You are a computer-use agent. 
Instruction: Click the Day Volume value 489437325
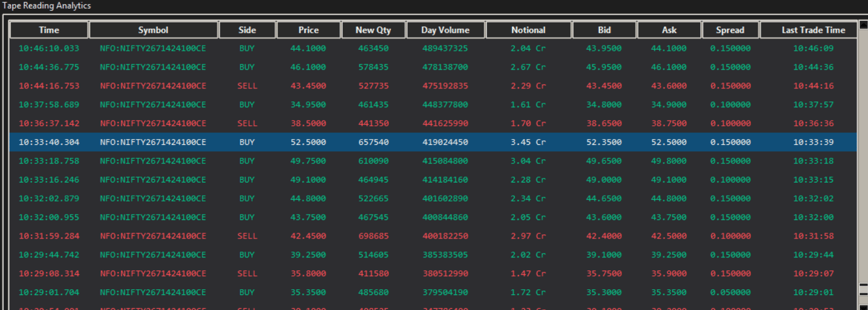(446, 49)
